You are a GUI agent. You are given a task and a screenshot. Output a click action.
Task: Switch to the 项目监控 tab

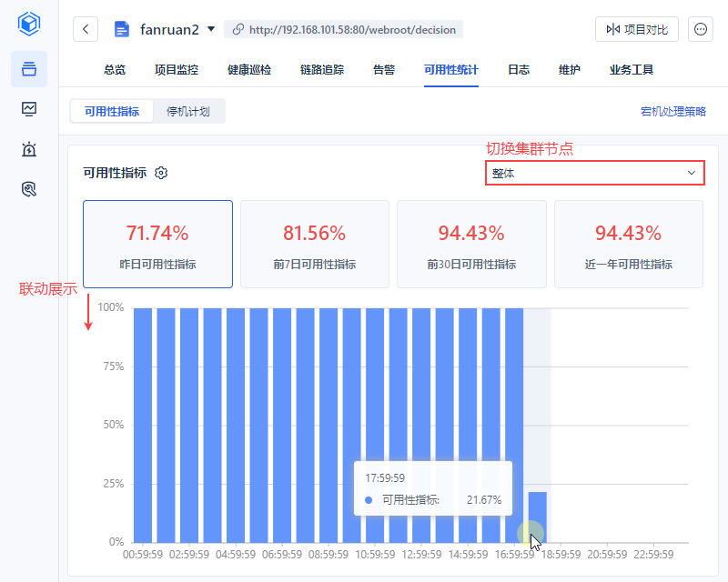[177, 70]
